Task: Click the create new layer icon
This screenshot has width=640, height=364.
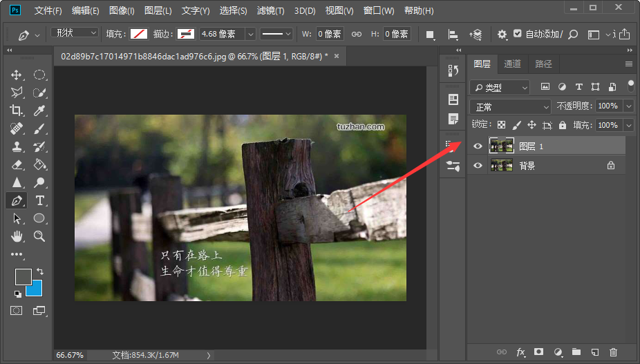Action: click(594, 352)
